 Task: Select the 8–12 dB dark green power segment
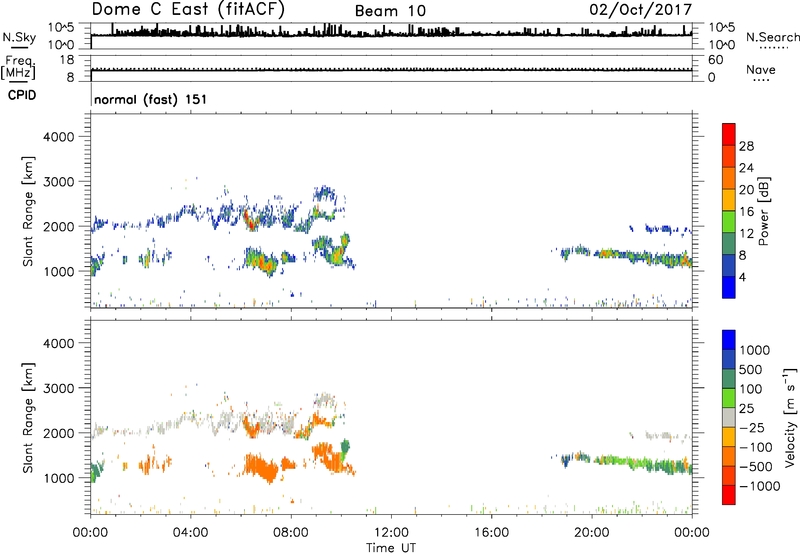(729, 244)
